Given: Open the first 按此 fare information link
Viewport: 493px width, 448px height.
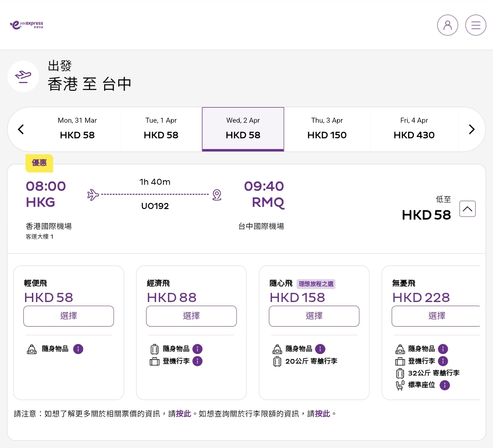Looking at the screenshot, I should pyautogui.click(x=183, y=413).
